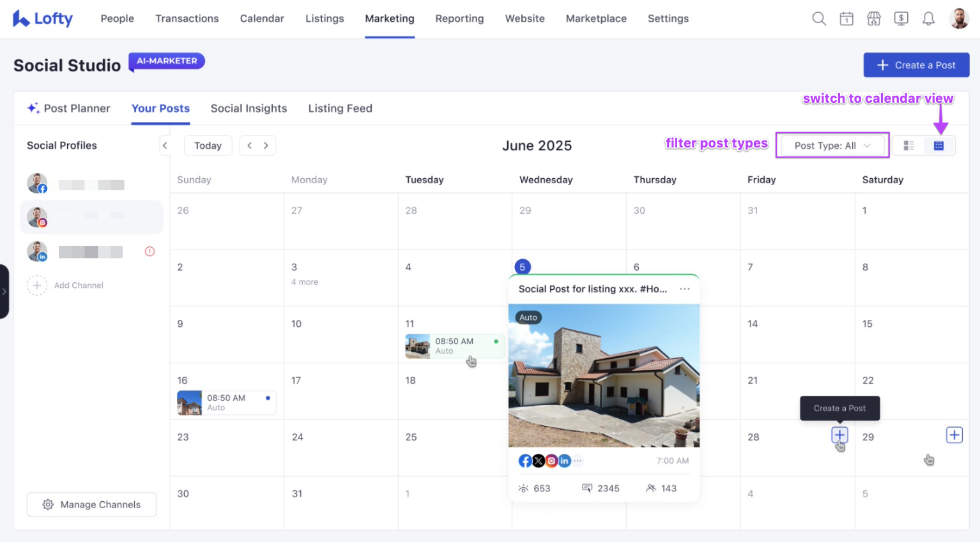Open the 08:50 AM post on June 16
This screenshot has height=542, width=980.
click(x=226, y=403)
